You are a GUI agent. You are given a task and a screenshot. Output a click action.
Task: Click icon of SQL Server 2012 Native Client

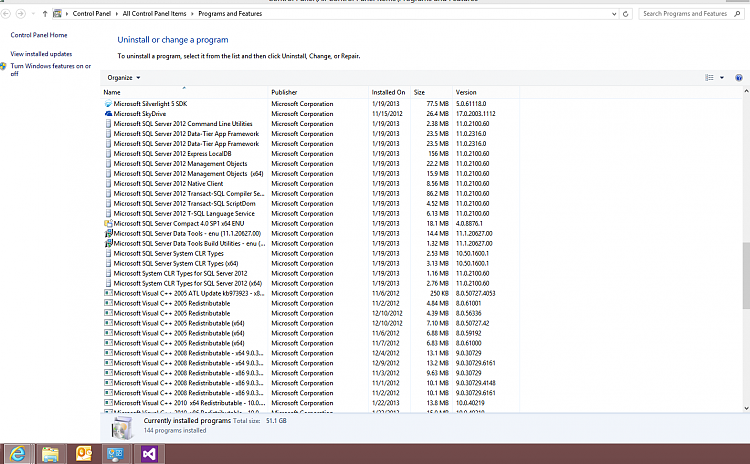(108, 184)
